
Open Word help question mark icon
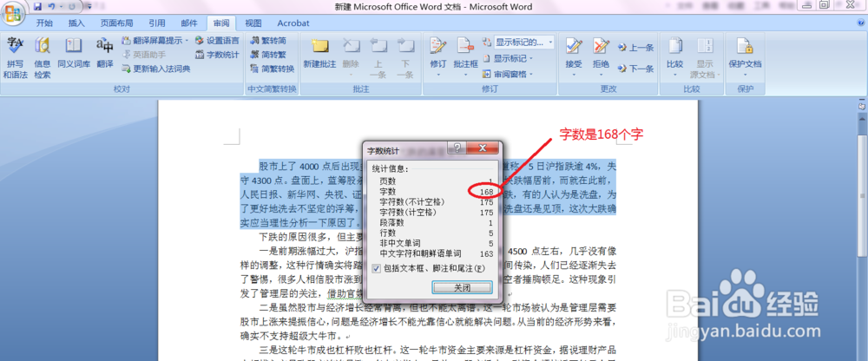[859, 23]
